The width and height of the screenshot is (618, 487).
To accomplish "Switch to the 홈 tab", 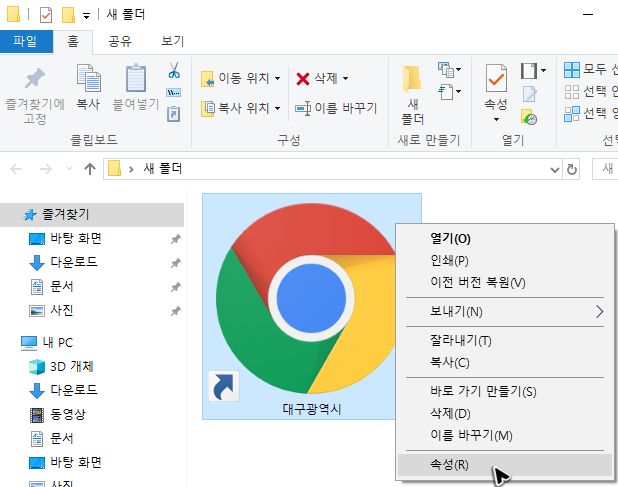I will click(73, 42).
